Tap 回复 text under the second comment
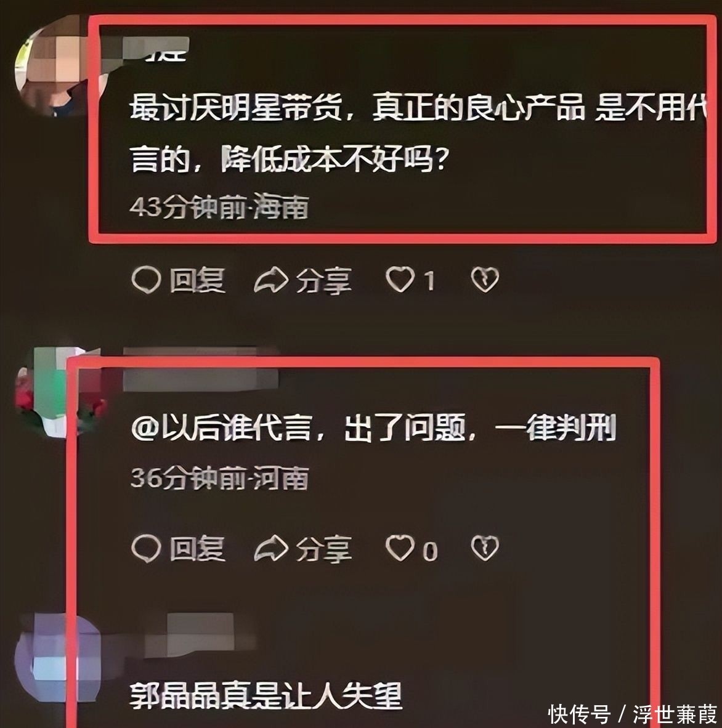Screen dimensions: 722x728 197,549
